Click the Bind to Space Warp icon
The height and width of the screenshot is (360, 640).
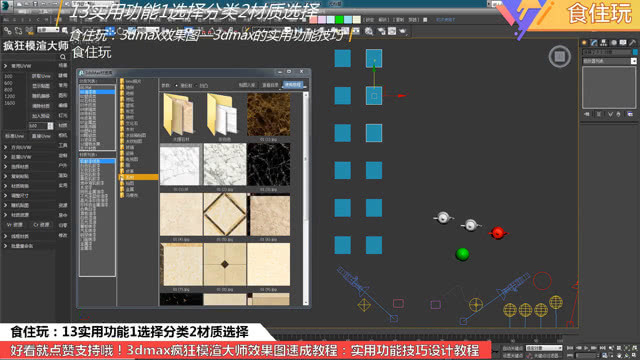(29, 31)
